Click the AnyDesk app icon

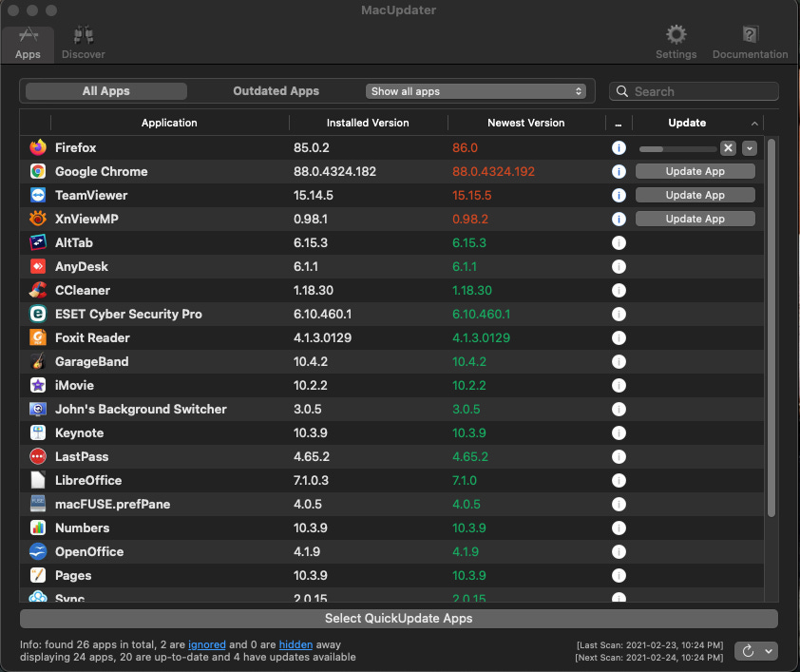point(38,266)
